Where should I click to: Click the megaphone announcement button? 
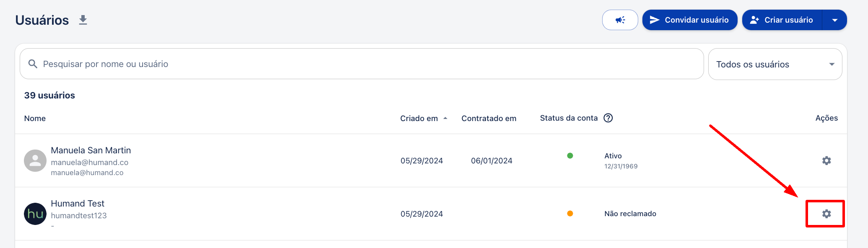click(620, 20)
